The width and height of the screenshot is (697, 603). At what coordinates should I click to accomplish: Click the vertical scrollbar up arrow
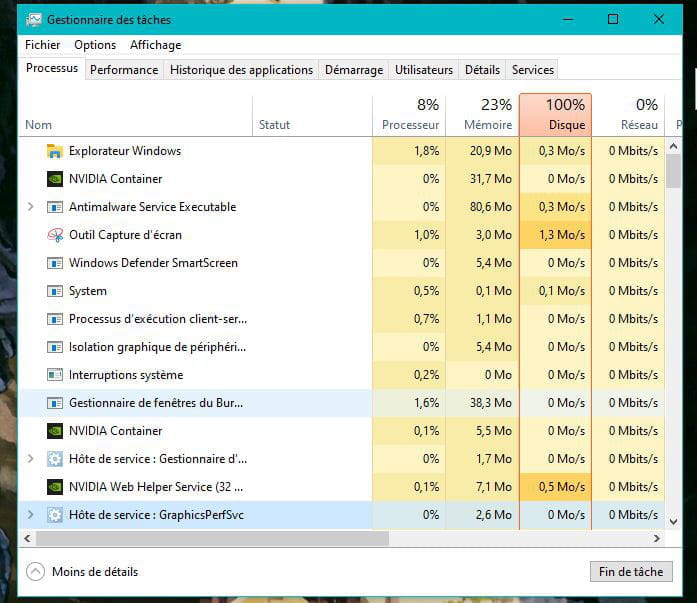(x=673, y=146)
